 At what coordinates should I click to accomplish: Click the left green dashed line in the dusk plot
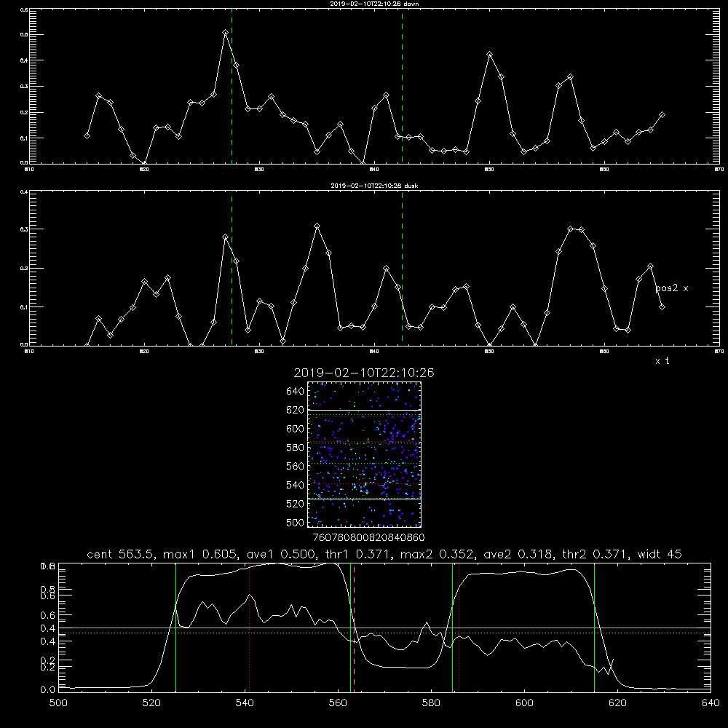tap(232, 268)
